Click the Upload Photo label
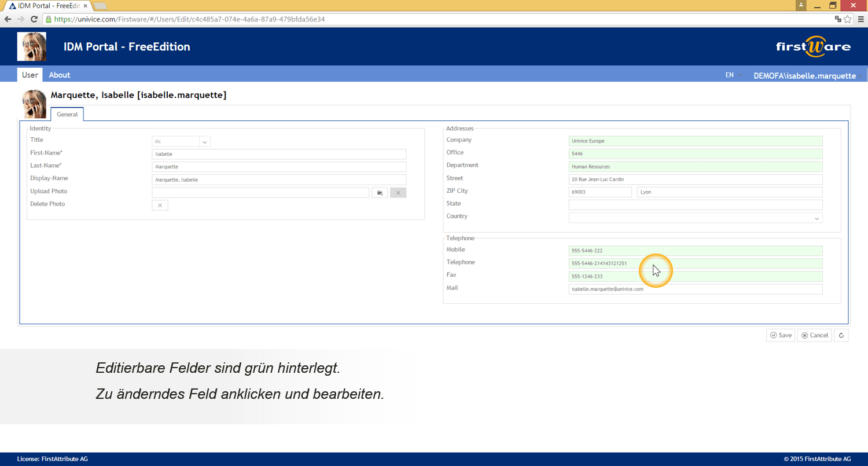Image resolution: width=868 pixels, height=466 pixels. (49, 191)
